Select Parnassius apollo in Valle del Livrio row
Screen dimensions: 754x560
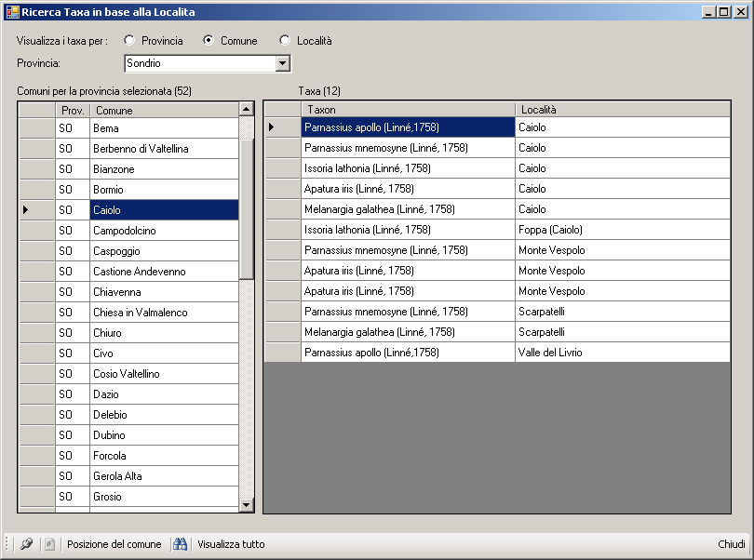tap(409, 353)
